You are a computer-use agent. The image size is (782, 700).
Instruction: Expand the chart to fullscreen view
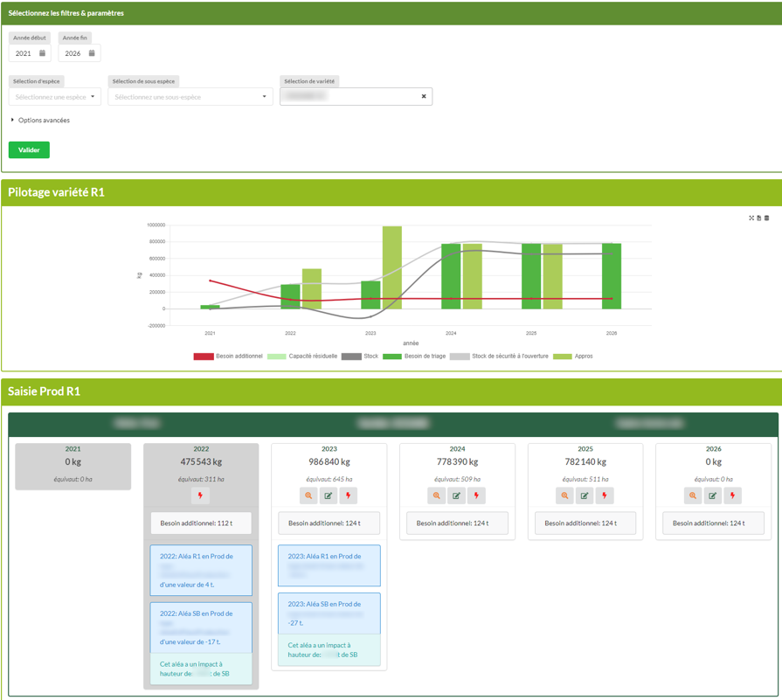(x=751, y=218)
